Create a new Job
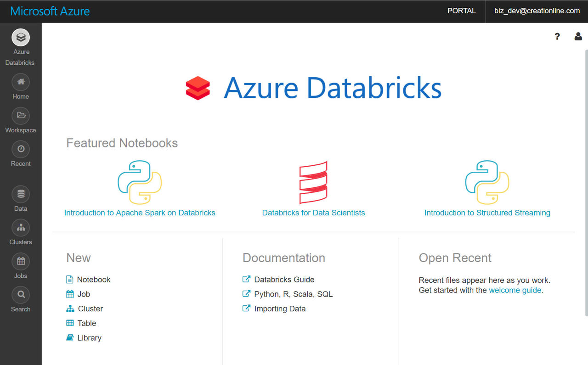This screenshot has width=588, height=365. (84, 294)
